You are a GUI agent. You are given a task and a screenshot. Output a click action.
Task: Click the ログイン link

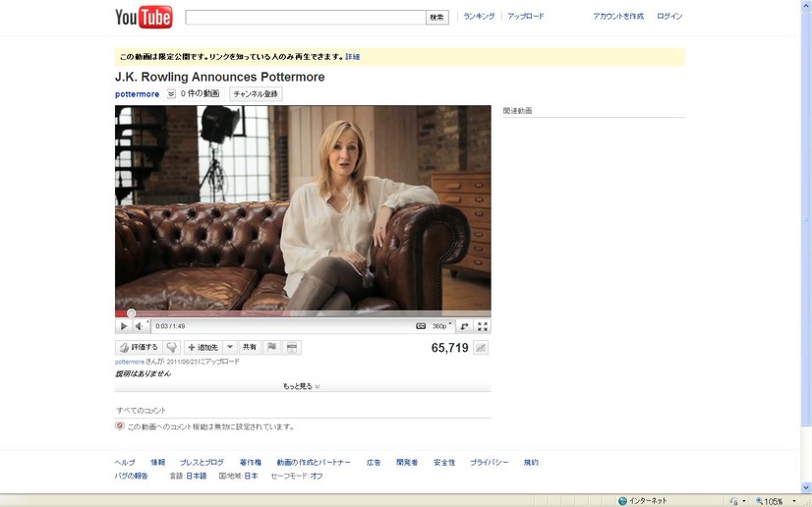tap(669, 16)
